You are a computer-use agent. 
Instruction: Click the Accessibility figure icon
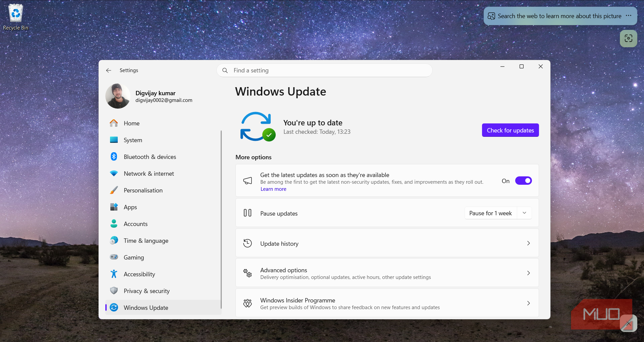click(114, 274)
